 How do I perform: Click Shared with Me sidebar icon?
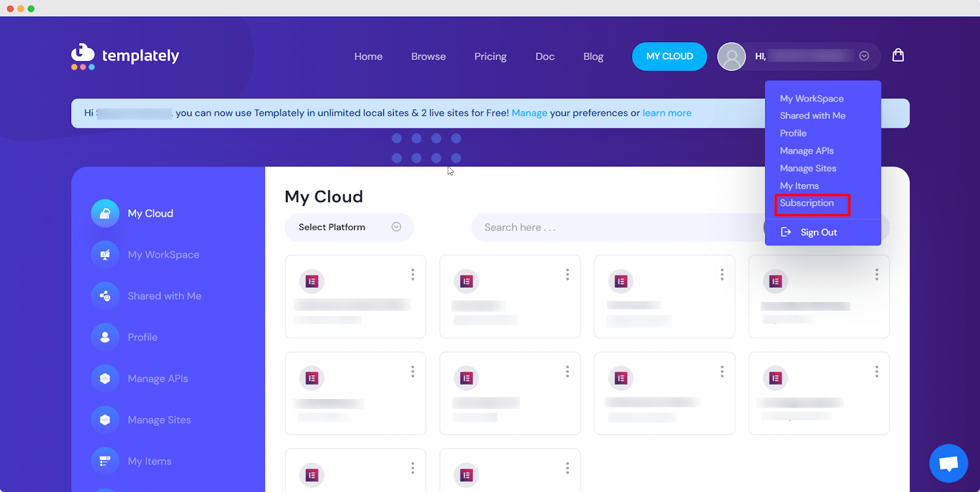coord(105,296)
